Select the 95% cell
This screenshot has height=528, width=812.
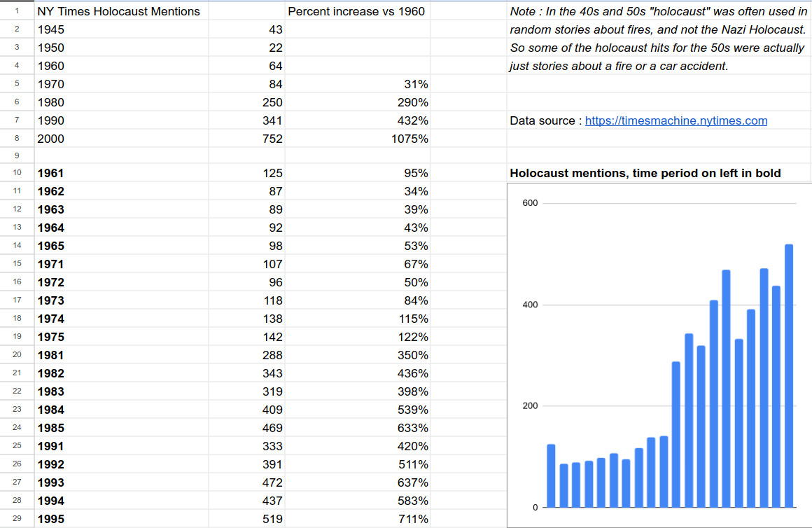(358, 172)
